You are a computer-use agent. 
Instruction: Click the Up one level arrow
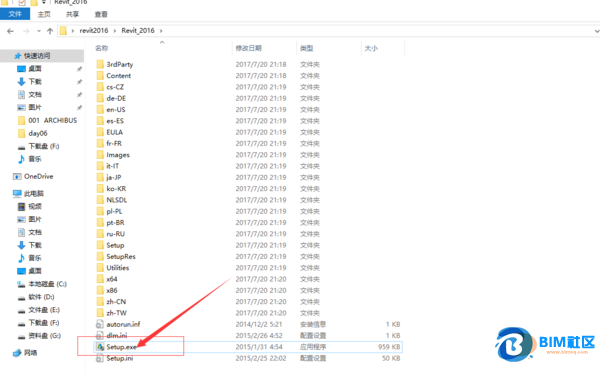tap(50, 31)
